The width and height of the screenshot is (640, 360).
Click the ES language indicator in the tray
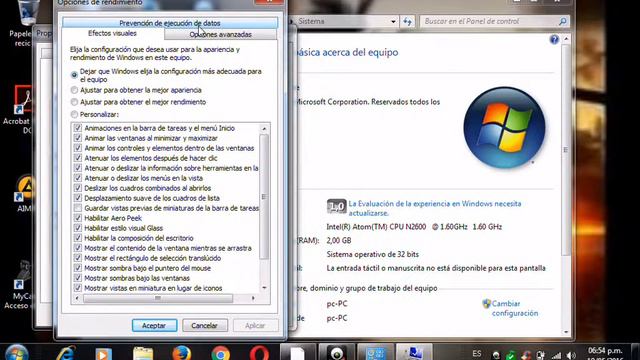(476, 353)
